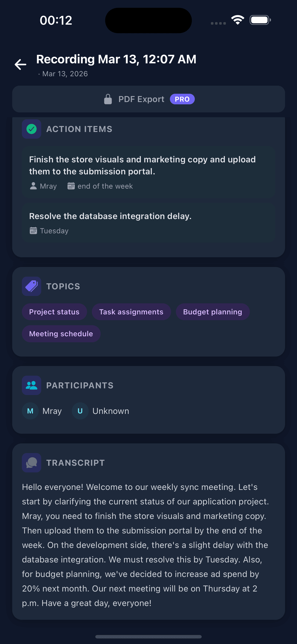Tap the PRO badge
This screenshot has height=644, width=297.
[182, 99]
